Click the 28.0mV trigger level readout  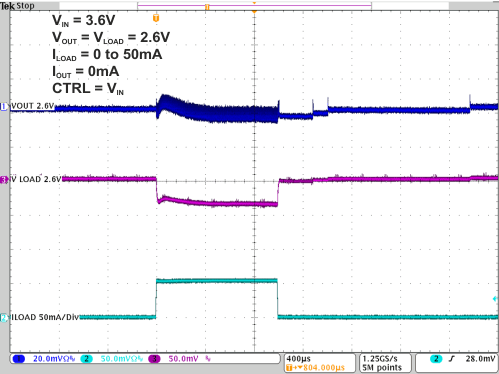480,359
